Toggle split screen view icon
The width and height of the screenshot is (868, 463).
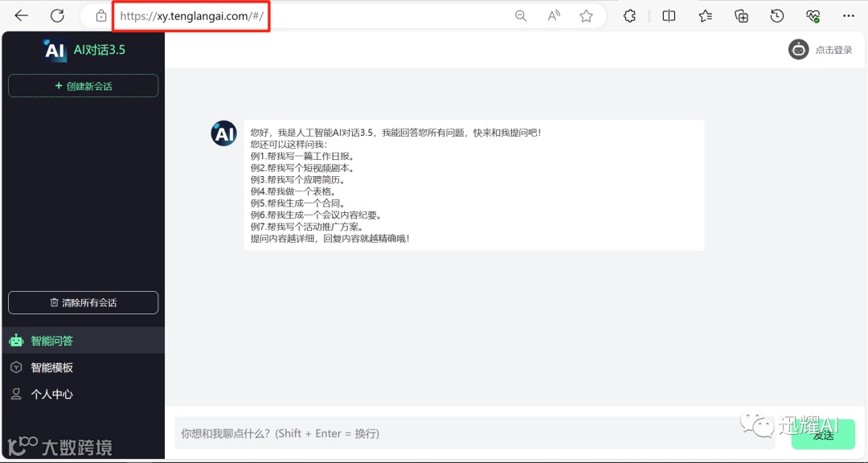tap(669, 16)
